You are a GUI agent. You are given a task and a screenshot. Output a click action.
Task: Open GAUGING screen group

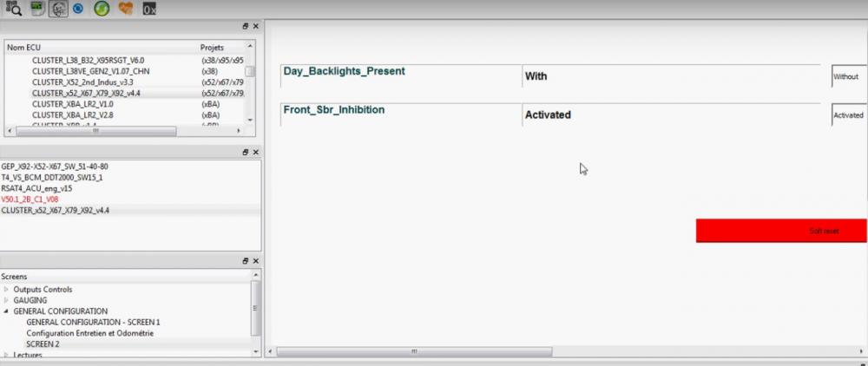click(30, 300)
